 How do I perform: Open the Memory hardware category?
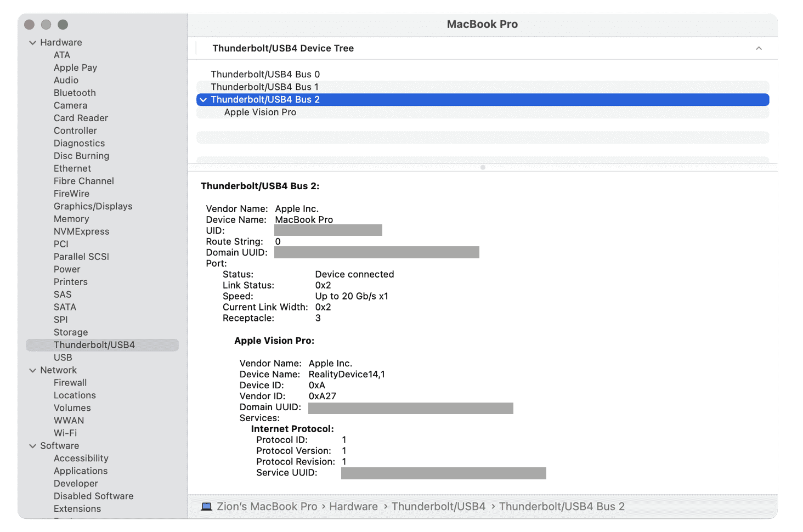tap(71, 219)
